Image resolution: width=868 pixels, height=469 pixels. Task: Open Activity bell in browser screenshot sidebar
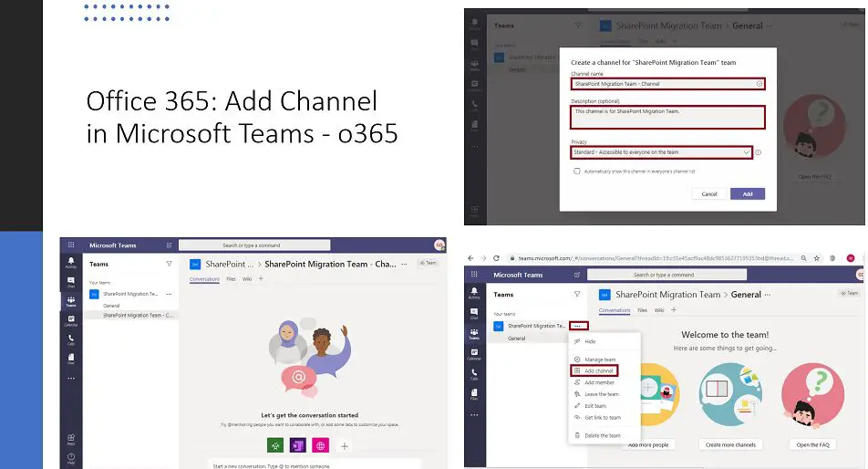tap(474, 293)
